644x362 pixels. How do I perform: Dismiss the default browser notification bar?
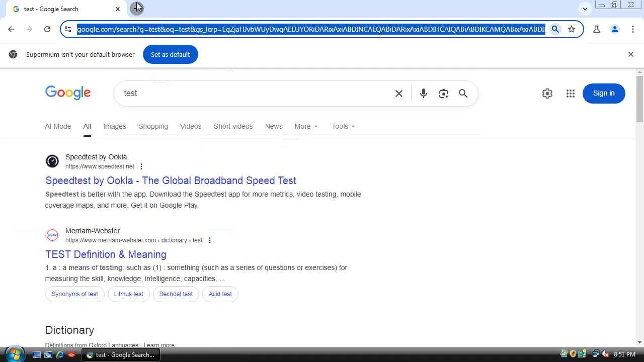tap(631, 54)
